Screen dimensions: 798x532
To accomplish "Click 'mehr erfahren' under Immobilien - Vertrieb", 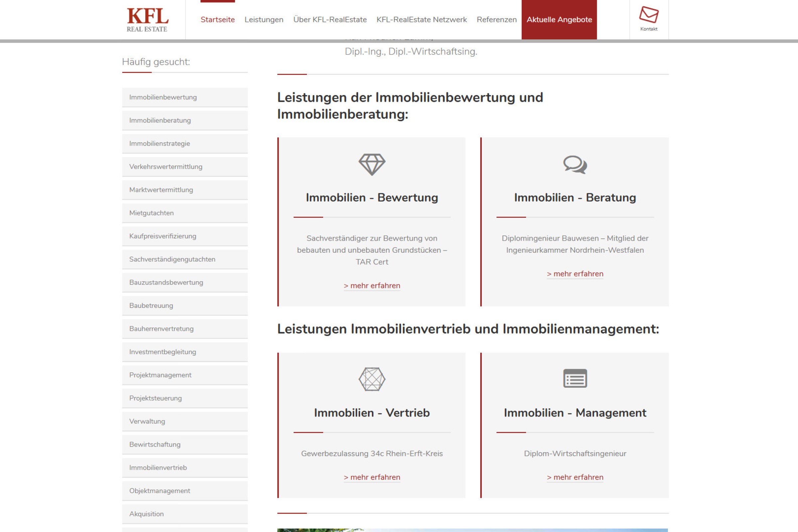I will [372, 477].
